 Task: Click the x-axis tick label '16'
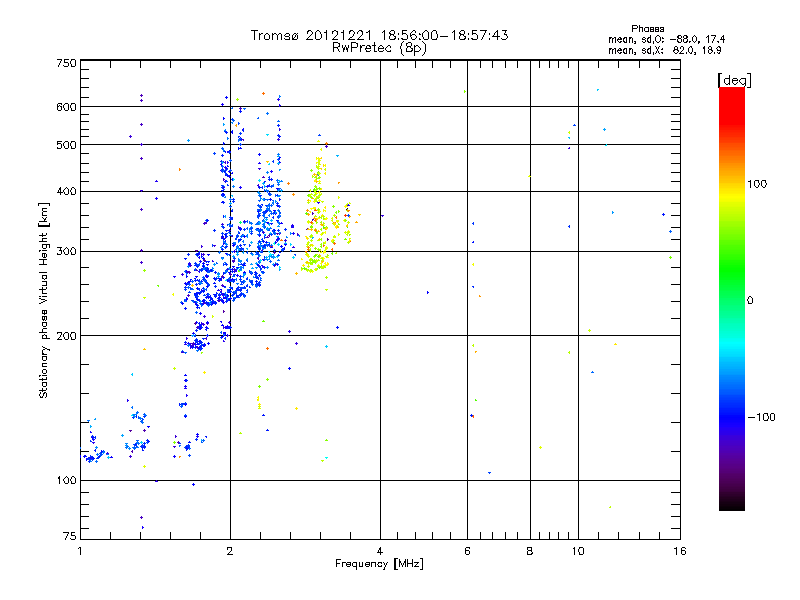click(x=680, y=551)
